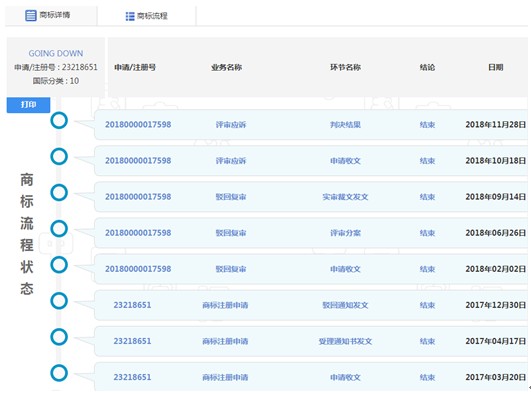
Task: Select timeline circle for 2017年12月30日 row
Action: [59, 301]
